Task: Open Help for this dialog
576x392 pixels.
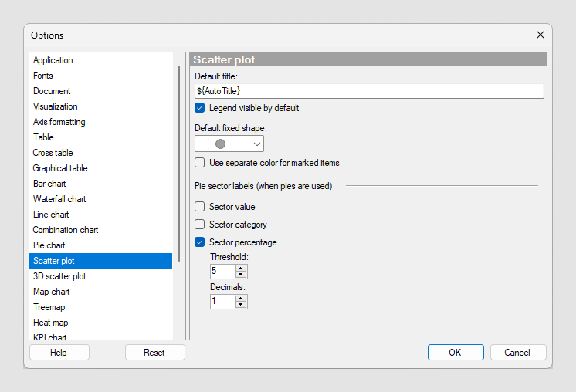Action: click(59, 353)
